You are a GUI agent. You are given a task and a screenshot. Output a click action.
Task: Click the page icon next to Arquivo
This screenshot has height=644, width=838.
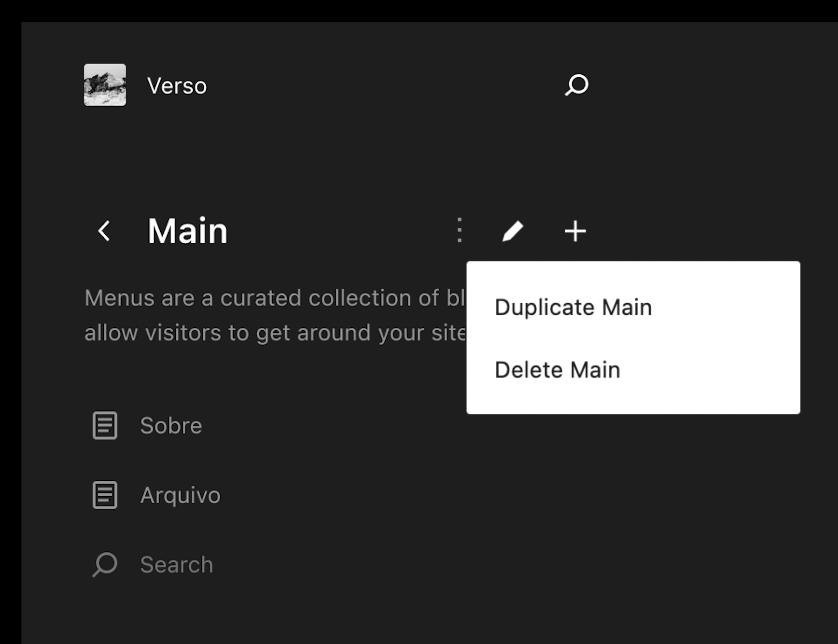coord(104,495)
